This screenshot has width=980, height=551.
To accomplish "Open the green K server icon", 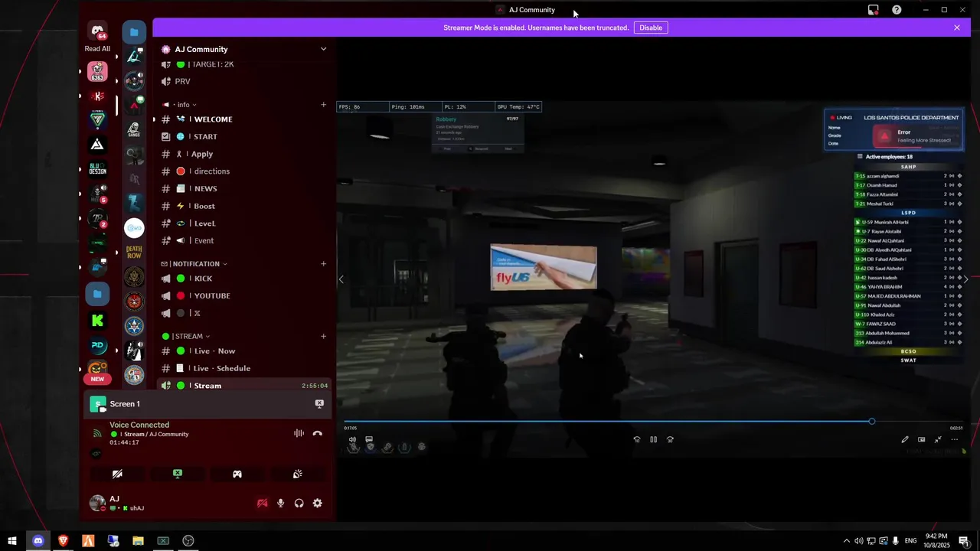I will [x=97, y=321].
